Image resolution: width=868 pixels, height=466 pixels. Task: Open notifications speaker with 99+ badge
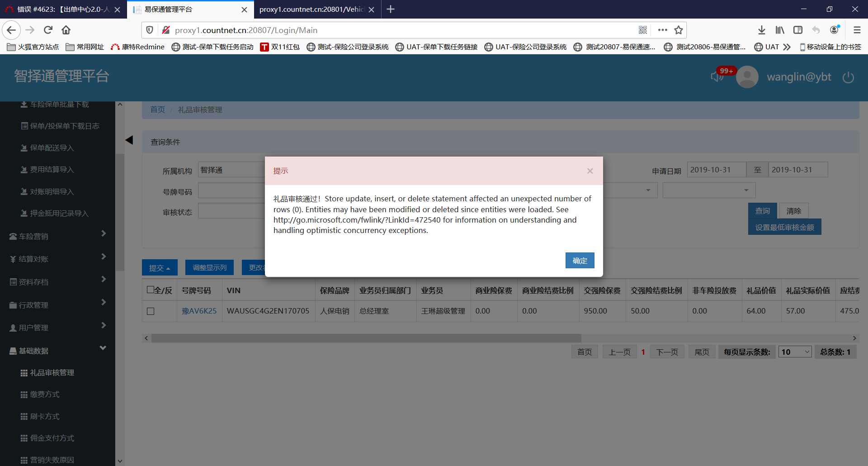tap(718, 76)
